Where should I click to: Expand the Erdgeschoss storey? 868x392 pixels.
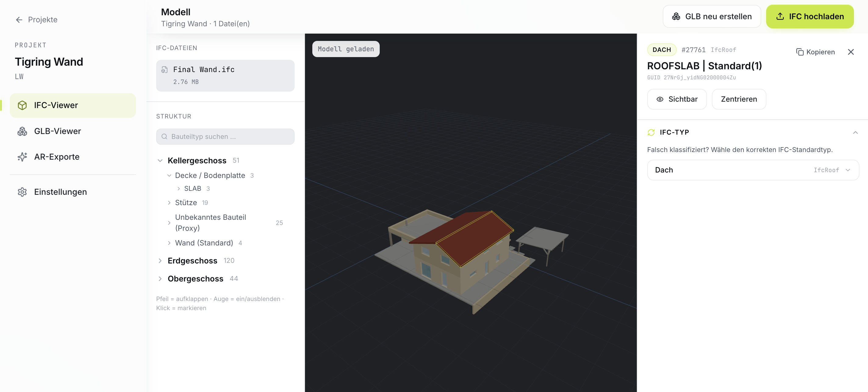160,261
